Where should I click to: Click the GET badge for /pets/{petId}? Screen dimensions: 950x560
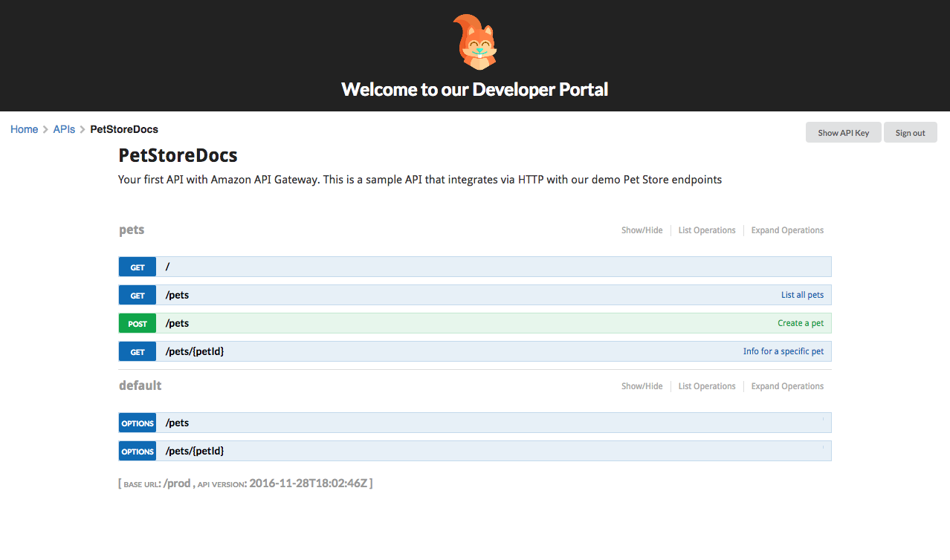138,352
